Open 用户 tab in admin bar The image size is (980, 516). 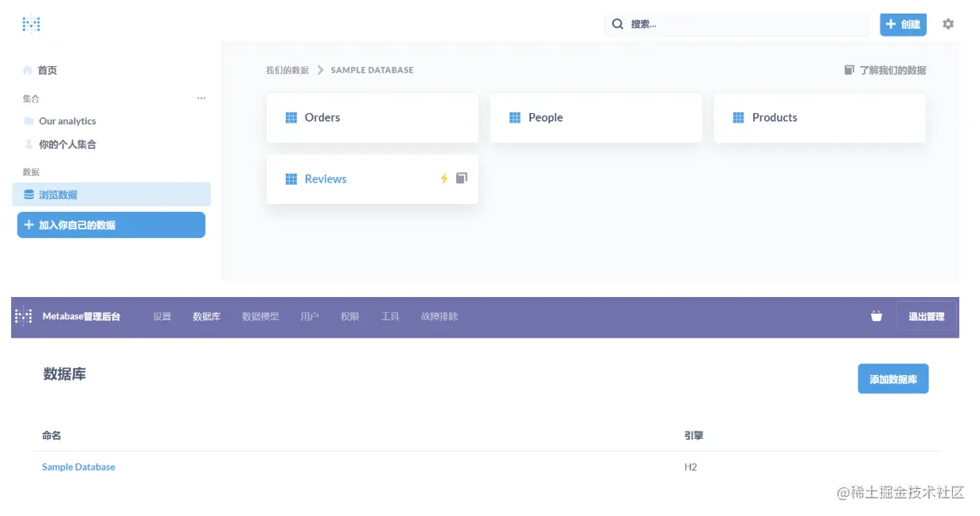tap(310, 316)
